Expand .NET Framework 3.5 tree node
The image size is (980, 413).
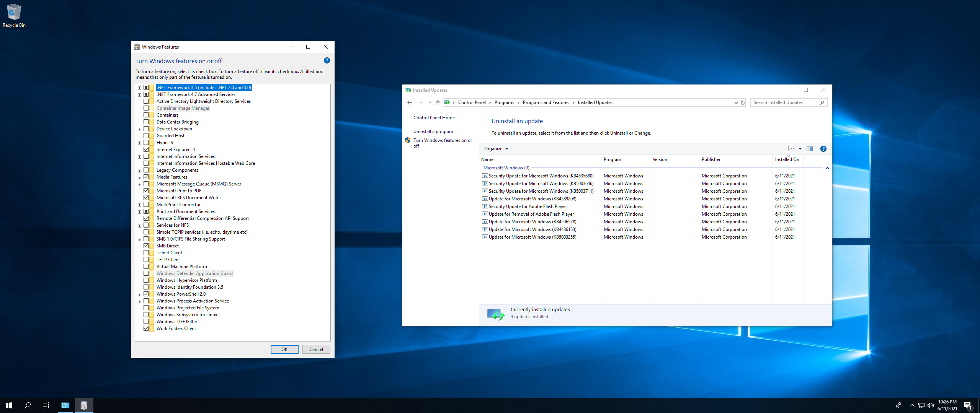[139, 88]
